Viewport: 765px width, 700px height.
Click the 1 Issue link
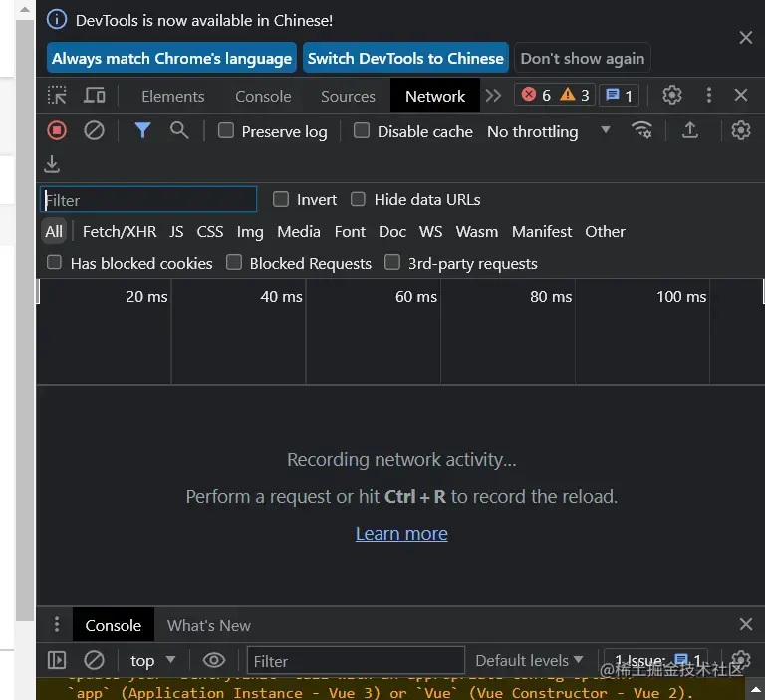(x=655, y=660)
